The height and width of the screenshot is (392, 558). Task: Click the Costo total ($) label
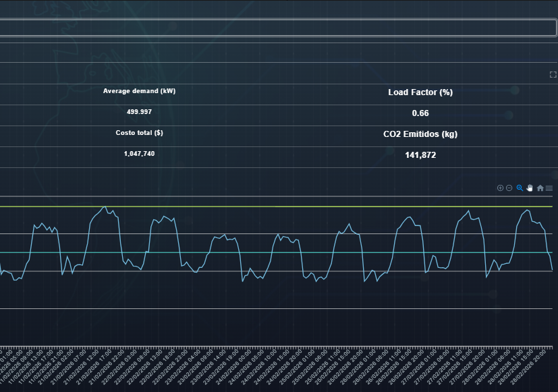[x=139, y=133]
